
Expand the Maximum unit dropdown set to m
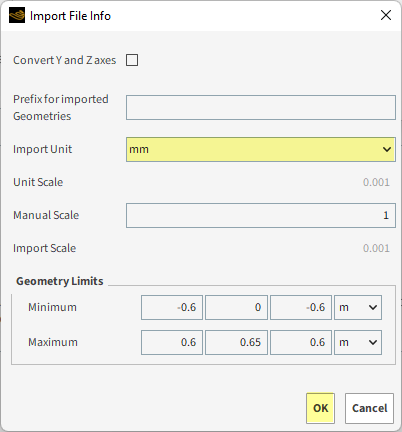[358, 342]
